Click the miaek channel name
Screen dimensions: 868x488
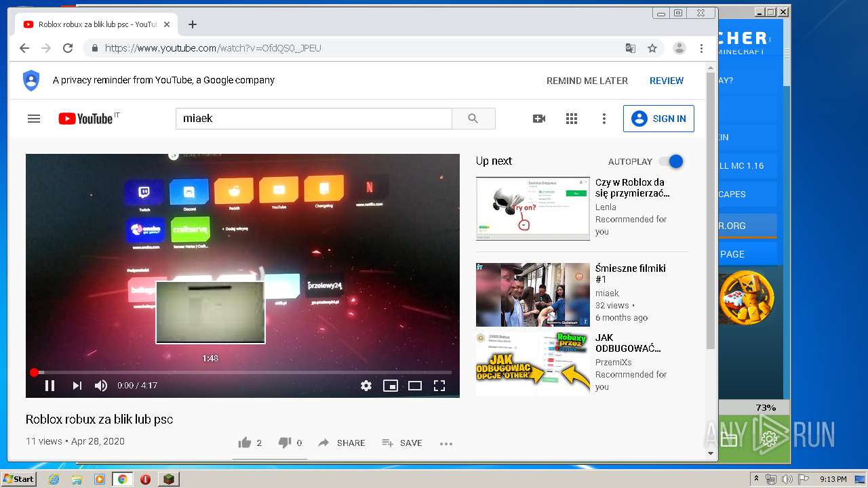(x=607, y=293)
